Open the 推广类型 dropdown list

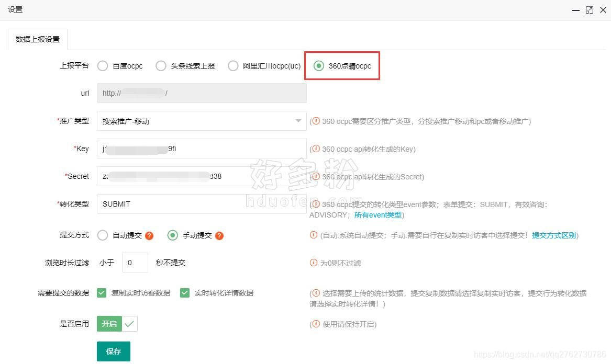(x=202, y=121)
